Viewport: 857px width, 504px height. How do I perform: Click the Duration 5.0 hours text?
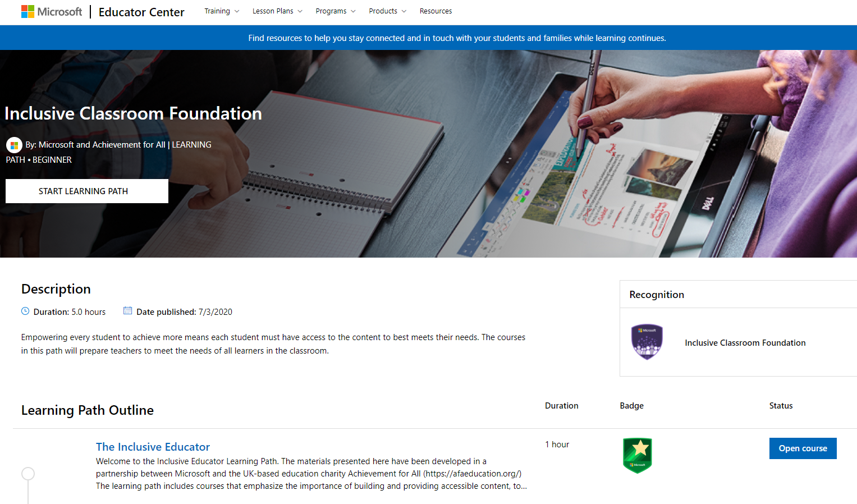pos(70,312)
